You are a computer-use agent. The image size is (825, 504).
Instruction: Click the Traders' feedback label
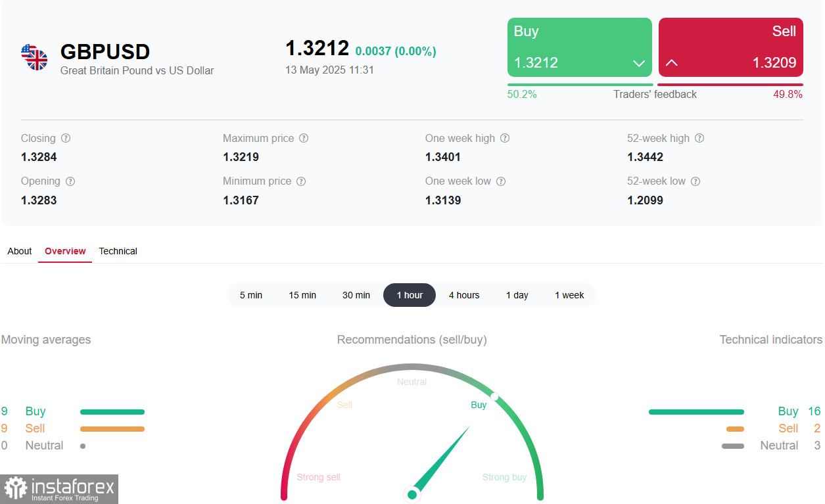[x=655, y=94]
